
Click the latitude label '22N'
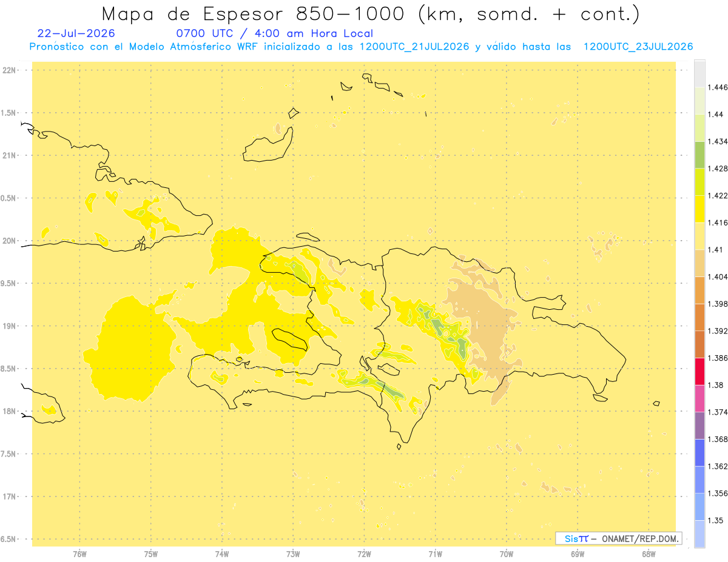(8, 70)
